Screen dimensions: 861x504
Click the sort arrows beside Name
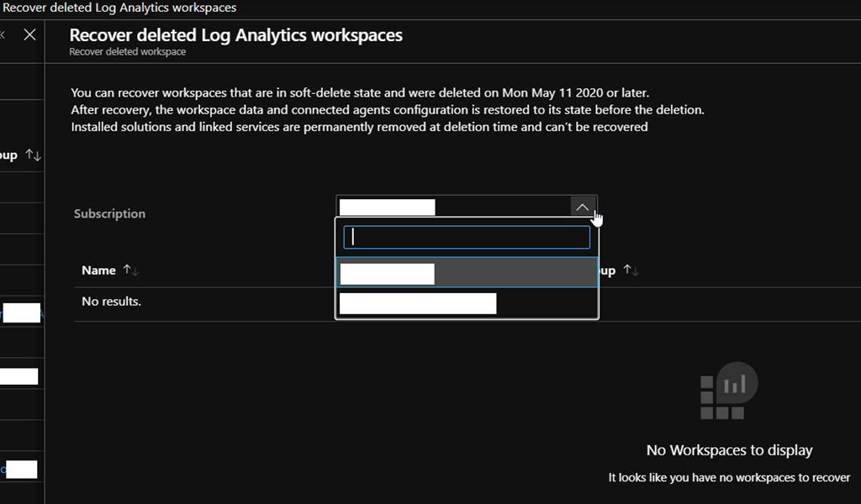coord(131,270)
